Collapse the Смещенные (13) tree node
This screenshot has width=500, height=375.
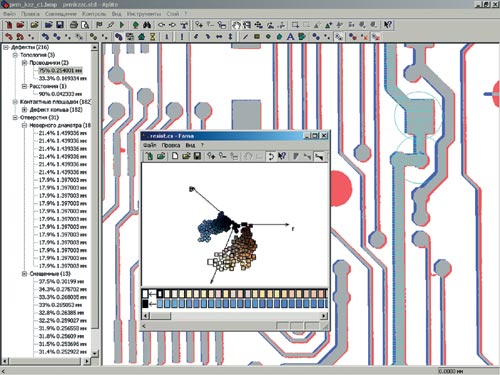[24, 274]
